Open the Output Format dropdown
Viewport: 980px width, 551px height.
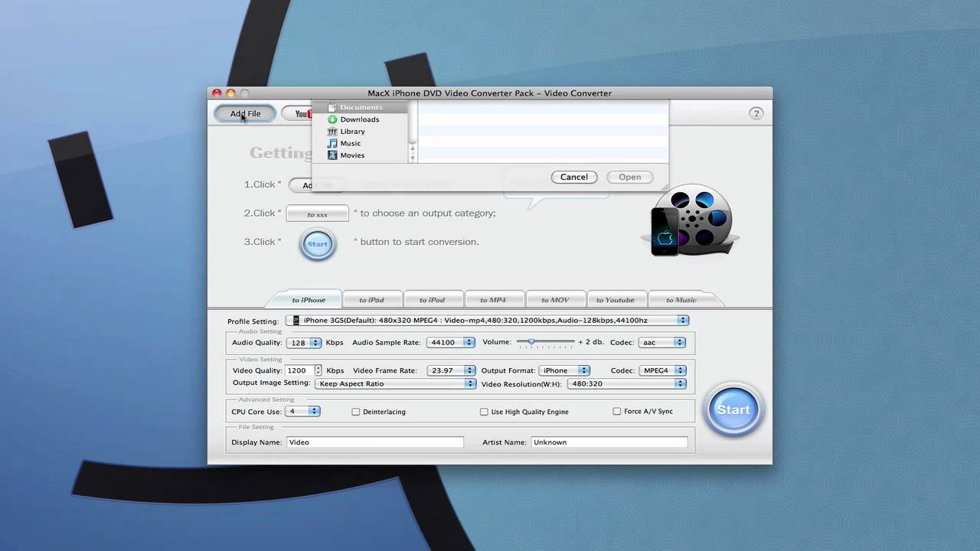point(564,370)
